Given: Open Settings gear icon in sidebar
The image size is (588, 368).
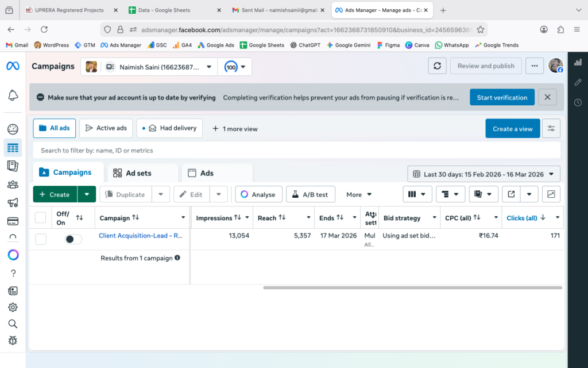Looking at the screenshot, I should tap(13, 307).
